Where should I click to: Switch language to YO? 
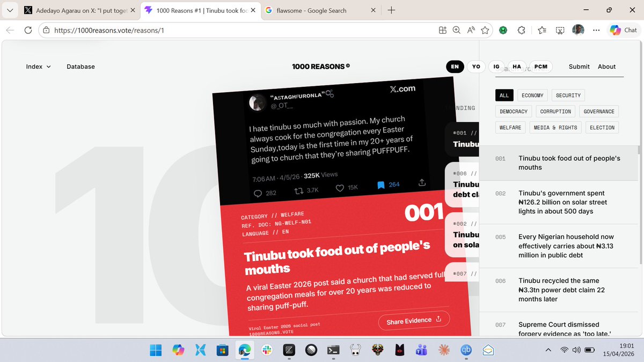coord(476,67)
